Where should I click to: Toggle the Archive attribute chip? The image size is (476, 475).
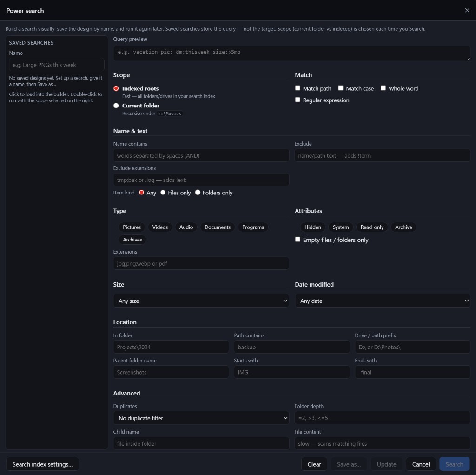403,227
